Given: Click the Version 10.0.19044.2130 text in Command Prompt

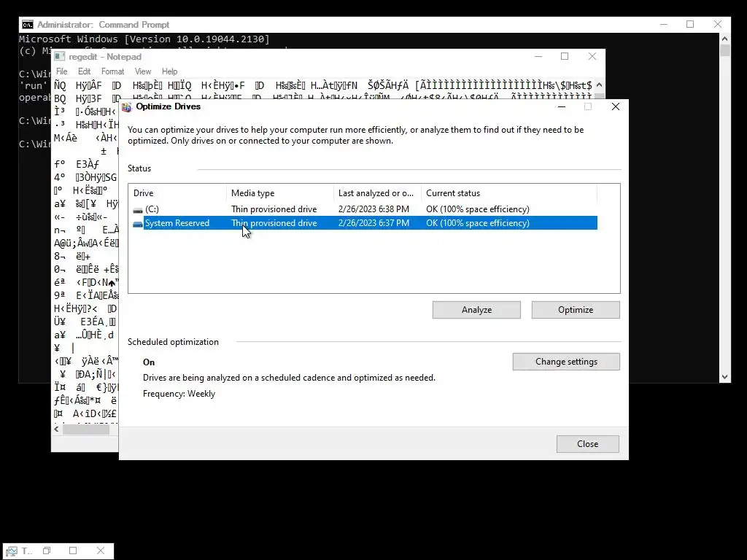Looking at the screenshot, I should point(197,39).
